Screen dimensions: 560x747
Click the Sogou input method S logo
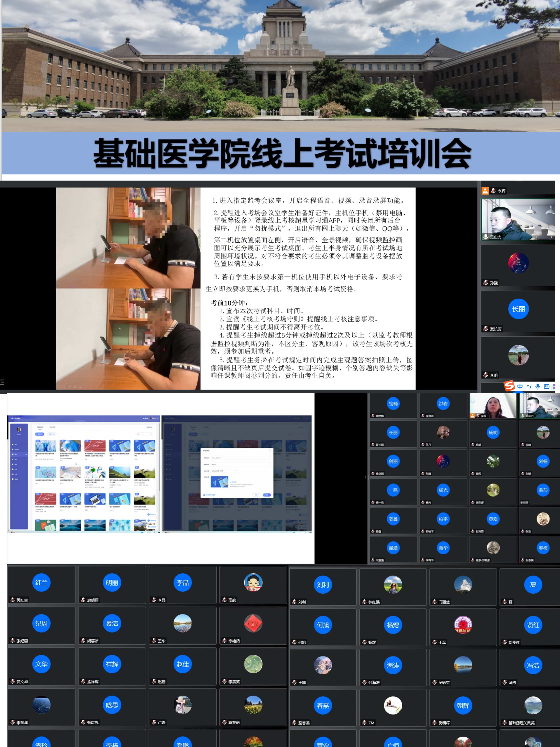(x=509, y=386)
